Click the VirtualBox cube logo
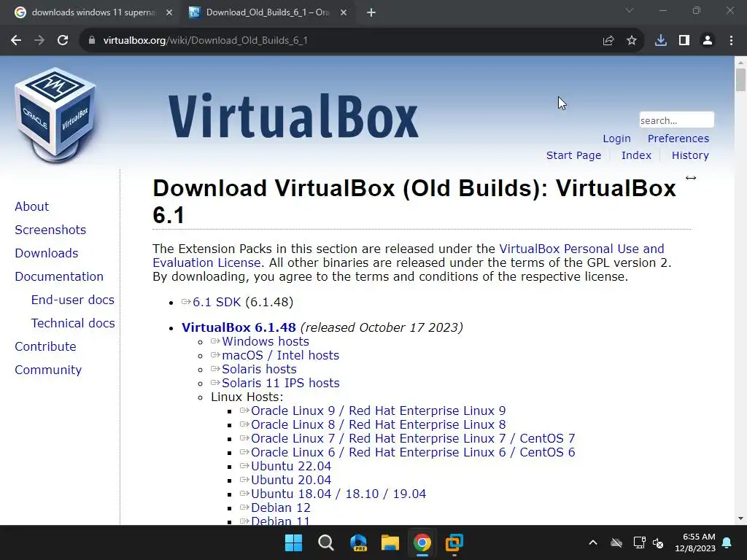The width and height of the screenshot is (747, 560). pos(55,114)
